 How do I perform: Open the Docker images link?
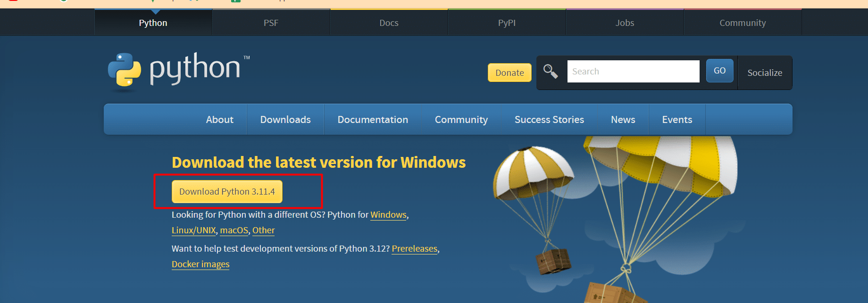[200, 264]
